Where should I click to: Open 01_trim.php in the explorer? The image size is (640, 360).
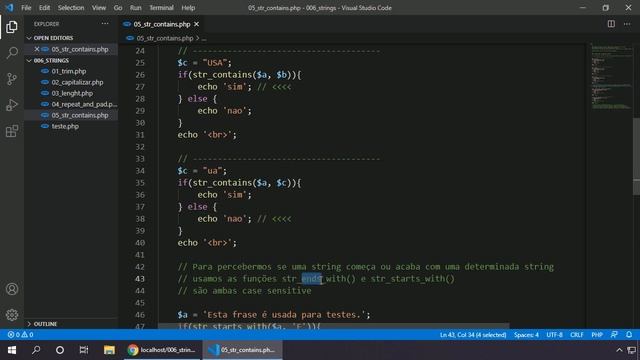pos(69,71)
